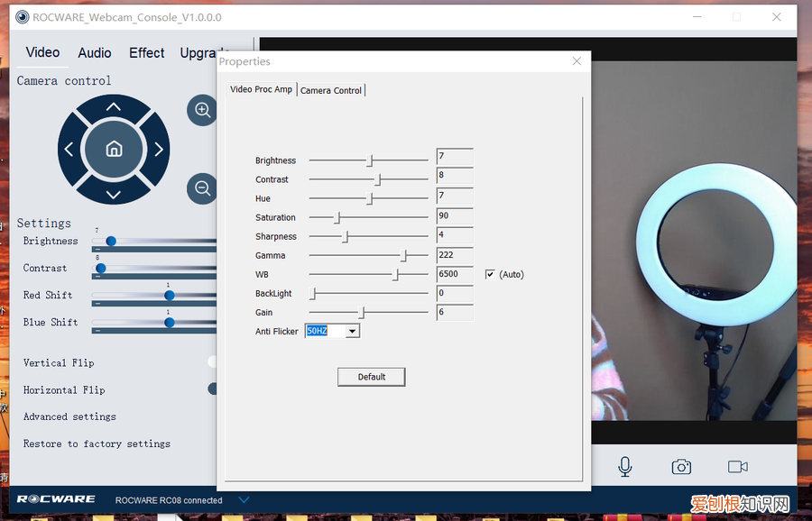Image resolution: width=812 pixels, height=521 pixels.
Task: Toggle the Vertical Flip switch
Action: click(213, 361)
